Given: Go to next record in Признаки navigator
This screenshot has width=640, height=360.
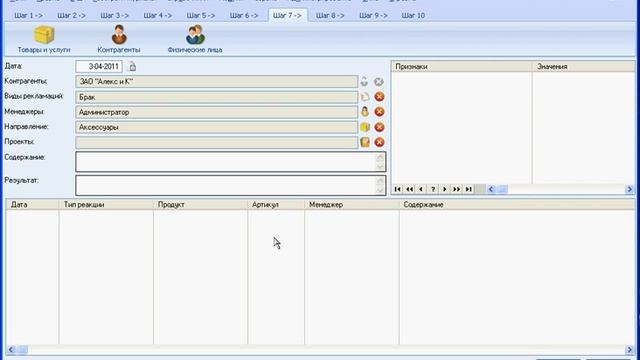Looking at the screenshot, I should tap(445, 189).
